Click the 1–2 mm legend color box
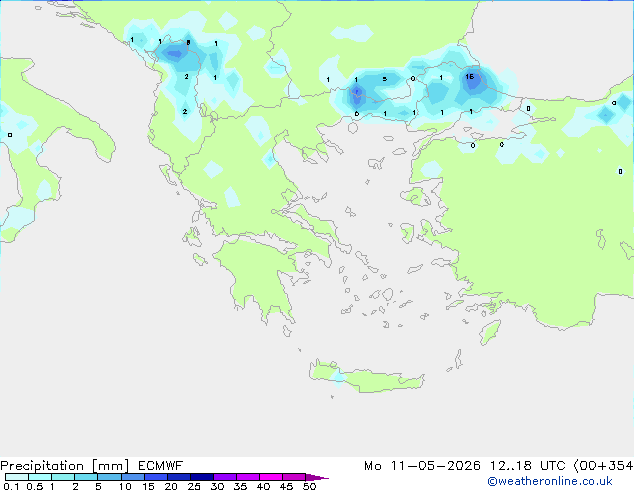The image size is (634, 490). (63, 477)
